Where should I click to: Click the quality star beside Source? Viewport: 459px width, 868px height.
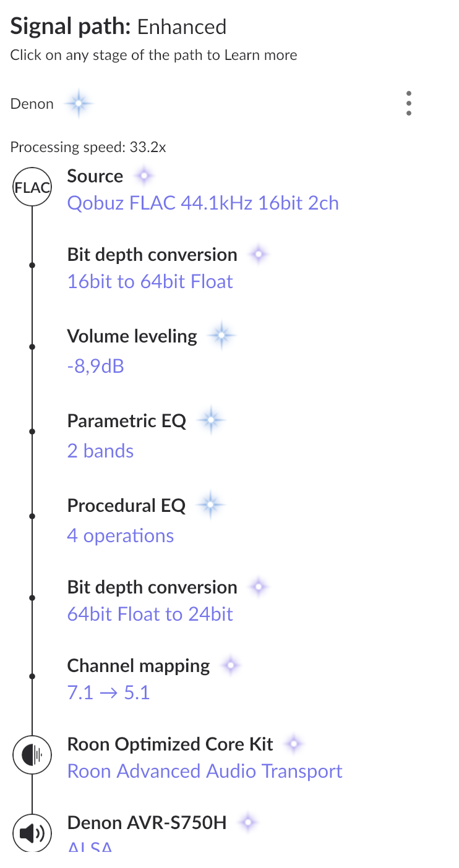point(144,176)
